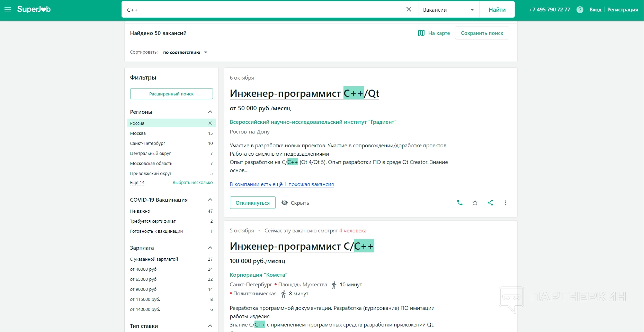Share the first vacancy
Image resolution: width=644 pixels, height=332 pixels.
pos(490,203)
